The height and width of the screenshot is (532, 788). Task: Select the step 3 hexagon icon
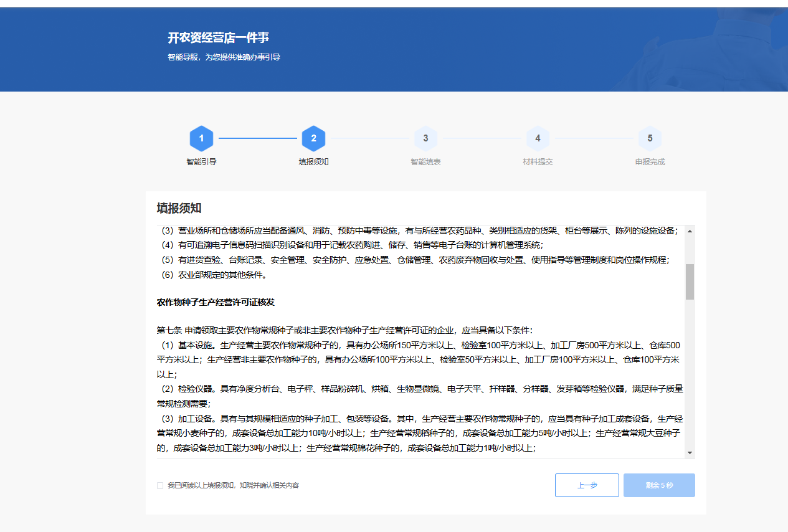pyautogui.click(x=425, y=138)
